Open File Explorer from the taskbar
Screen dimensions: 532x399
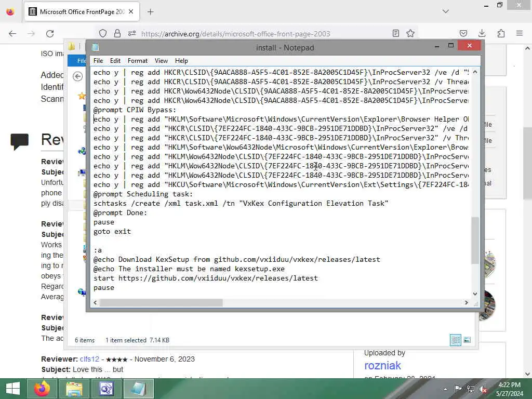click(x=74, y=389)
